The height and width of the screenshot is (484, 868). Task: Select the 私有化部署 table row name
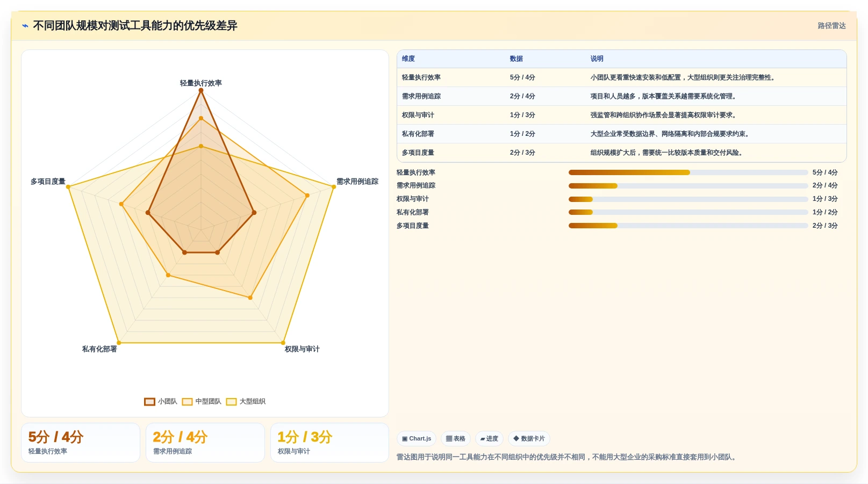pos(418,134)
